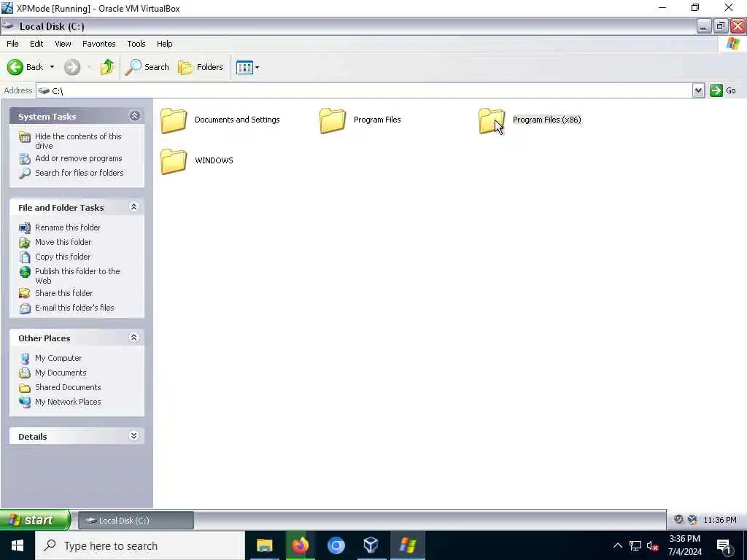Click the Rename this folder icon
The width and height of the screenshot is (747, 560).
25,228
